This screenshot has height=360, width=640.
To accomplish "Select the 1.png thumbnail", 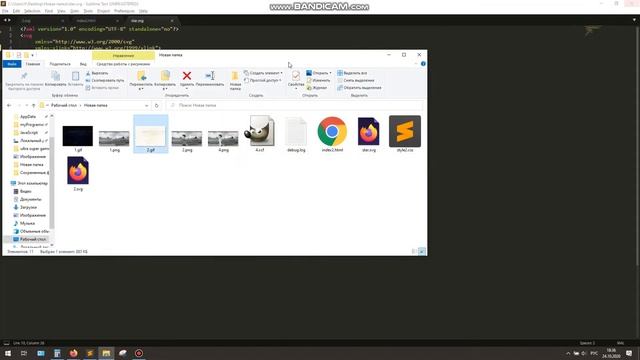I will tap(114, 139).
